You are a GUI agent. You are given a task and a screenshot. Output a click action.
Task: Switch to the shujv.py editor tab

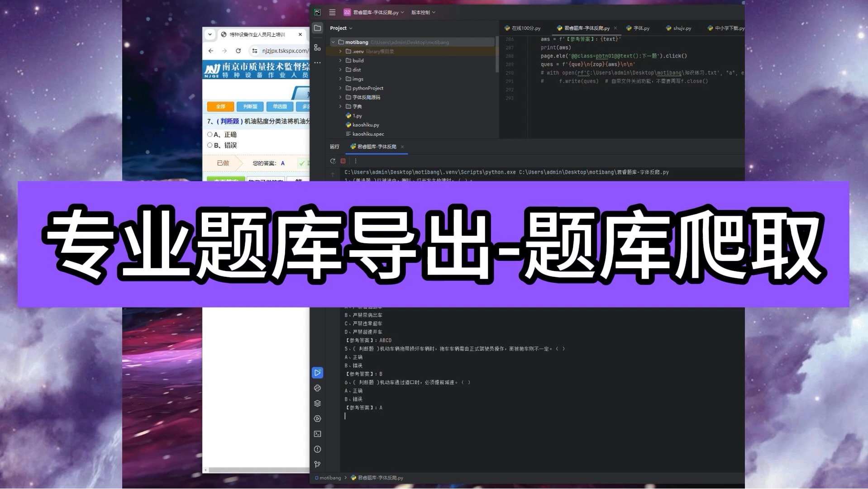coord(679,28)
